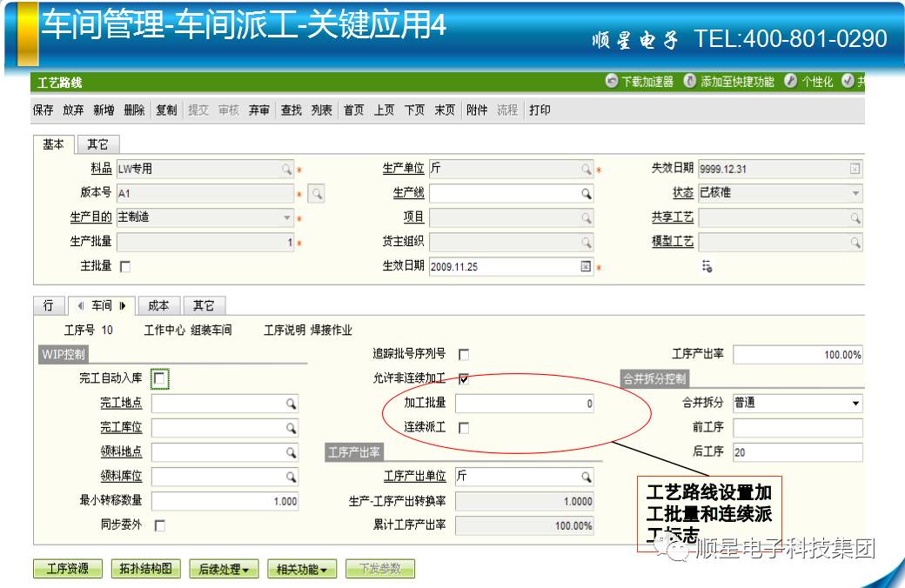
Task: Click the 工序资源 button
Action: (x=68, y=569)
